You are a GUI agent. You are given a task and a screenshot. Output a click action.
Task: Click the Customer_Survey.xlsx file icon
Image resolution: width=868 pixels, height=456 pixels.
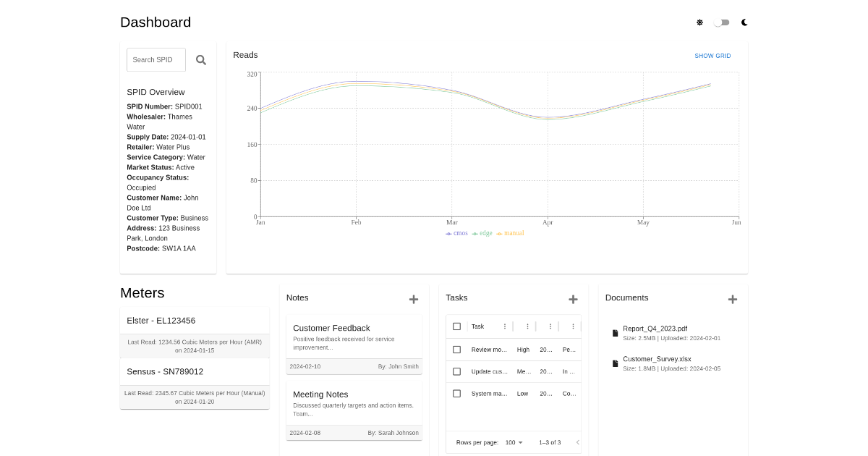pyautogui.click(x=615, y=363)
